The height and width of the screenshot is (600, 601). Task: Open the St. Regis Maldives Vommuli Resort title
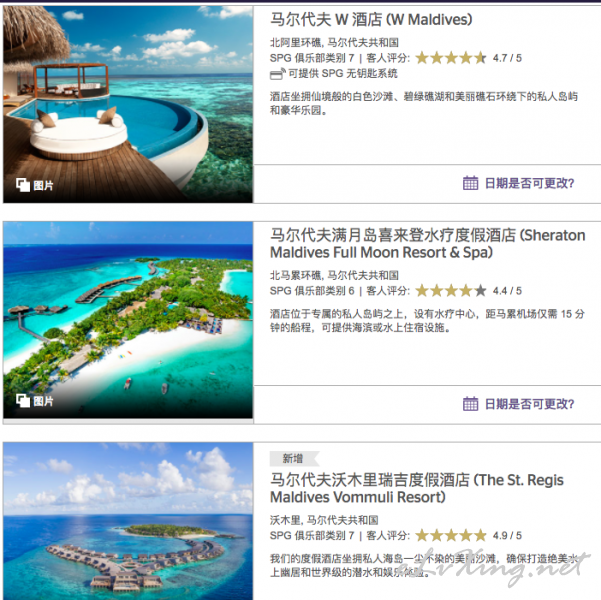pos(417,488)
